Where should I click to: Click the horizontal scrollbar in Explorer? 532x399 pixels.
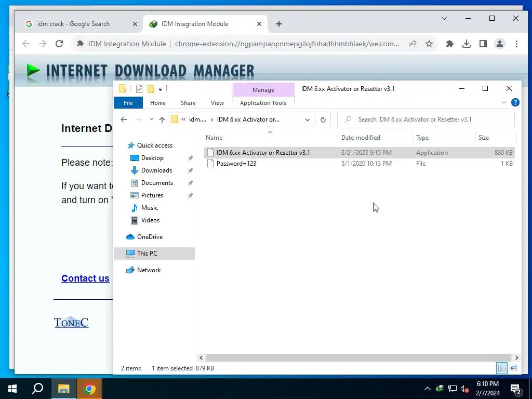coord(358,357)
